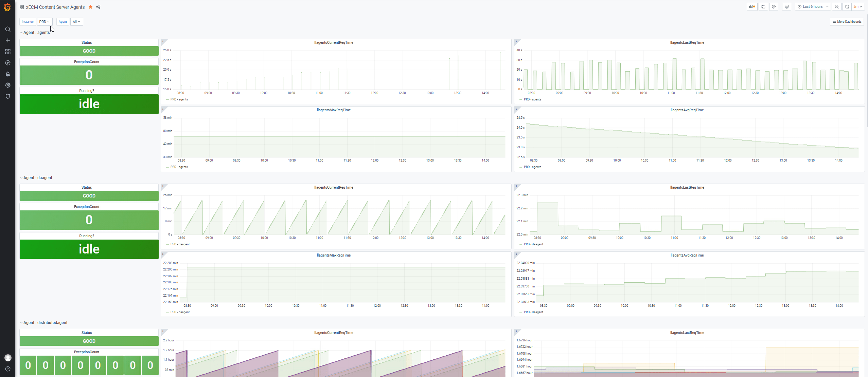868x377 pixels.
Task: Share the dashboard via share icon
Action: [98, 7]
